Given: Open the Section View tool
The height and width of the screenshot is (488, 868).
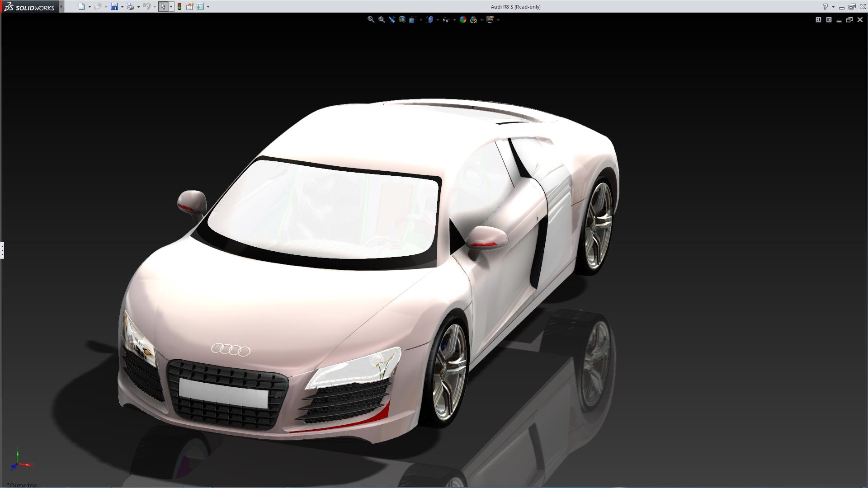Looking at the screenshot, I should point(402,19).
